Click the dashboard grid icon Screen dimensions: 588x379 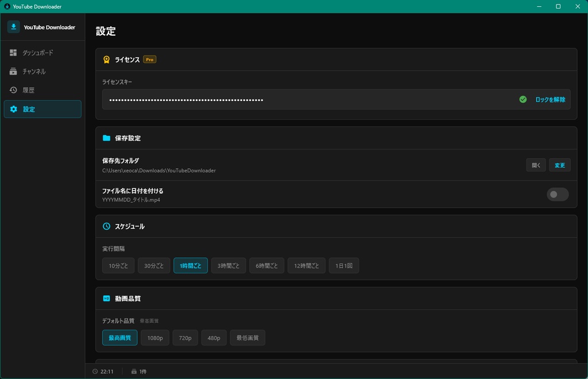(x=13, y=52)
